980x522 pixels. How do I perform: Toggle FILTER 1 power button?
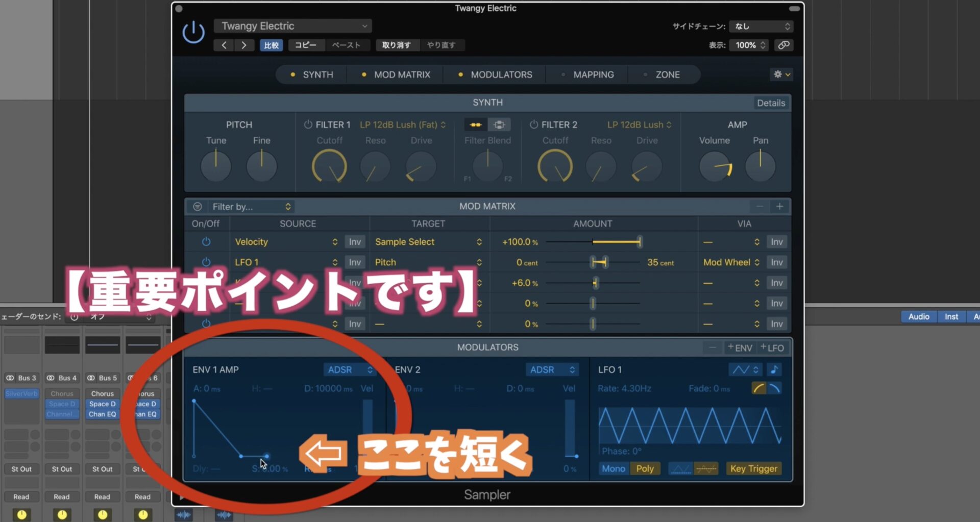point(308,124)
